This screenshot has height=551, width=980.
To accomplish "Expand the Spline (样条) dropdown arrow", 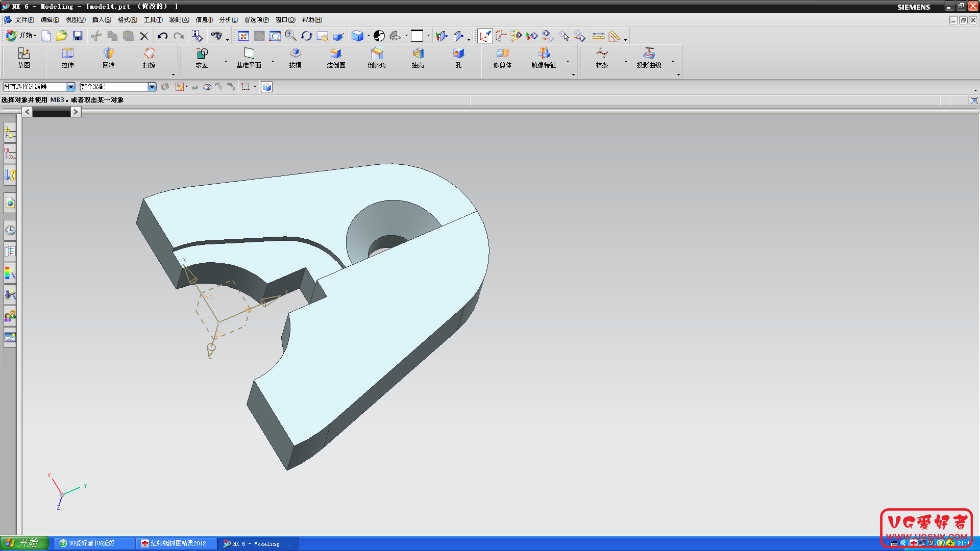I will [626, 62].
